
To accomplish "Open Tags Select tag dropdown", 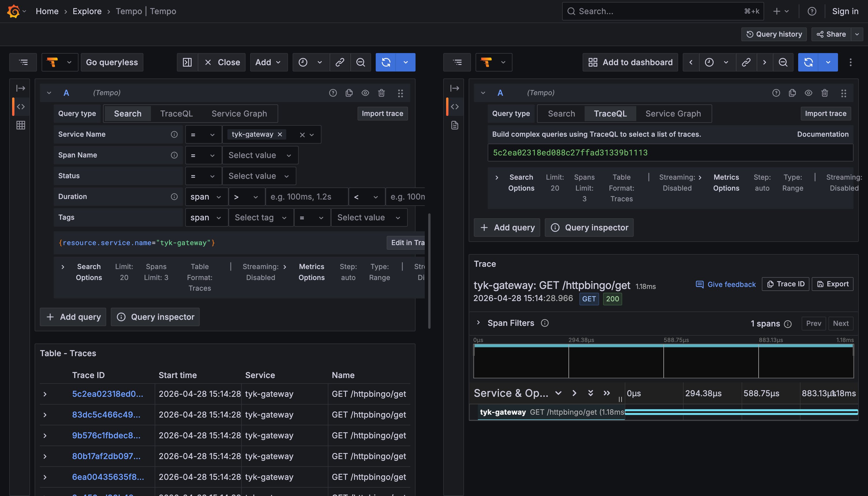I will (x=261, y=218).
